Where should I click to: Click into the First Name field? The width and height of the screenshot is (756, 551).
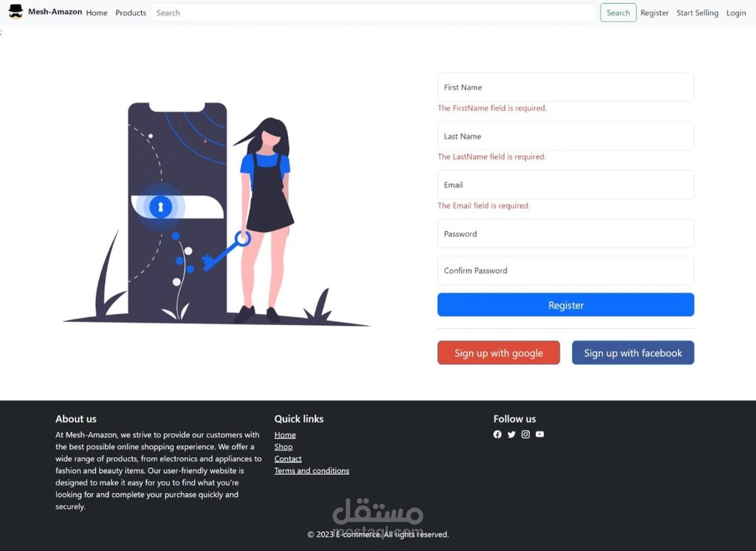pyautogui.click(x=566, y=87)
